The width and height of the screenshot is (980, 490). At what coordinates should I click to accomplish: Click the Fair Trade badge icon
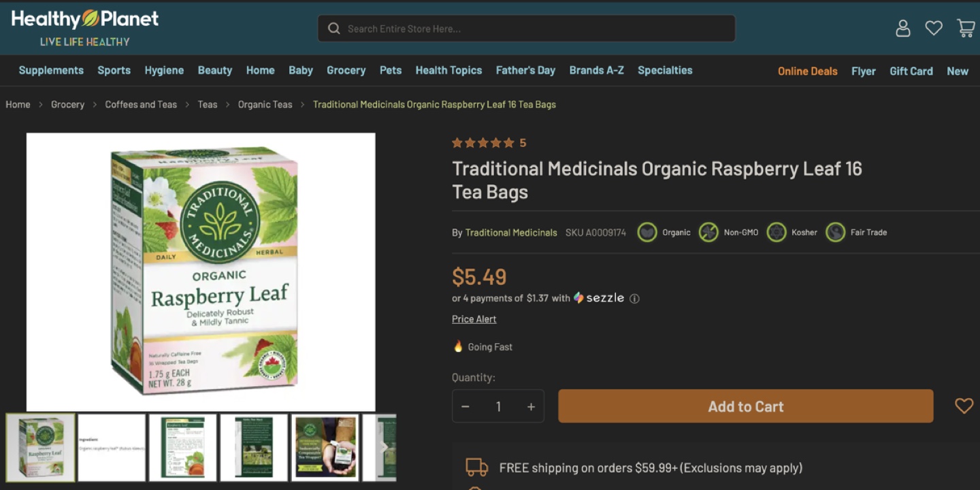[x=836, y=233]
